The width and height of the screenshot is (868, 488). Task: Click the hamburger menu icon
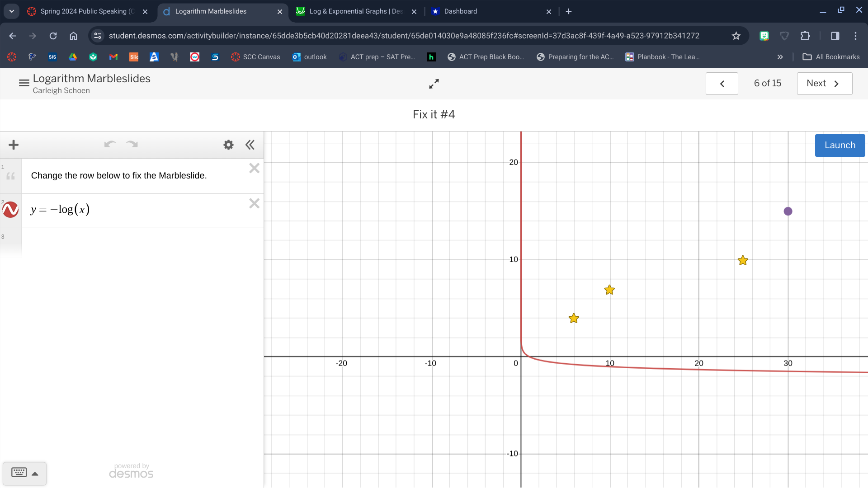pos(23,84)
